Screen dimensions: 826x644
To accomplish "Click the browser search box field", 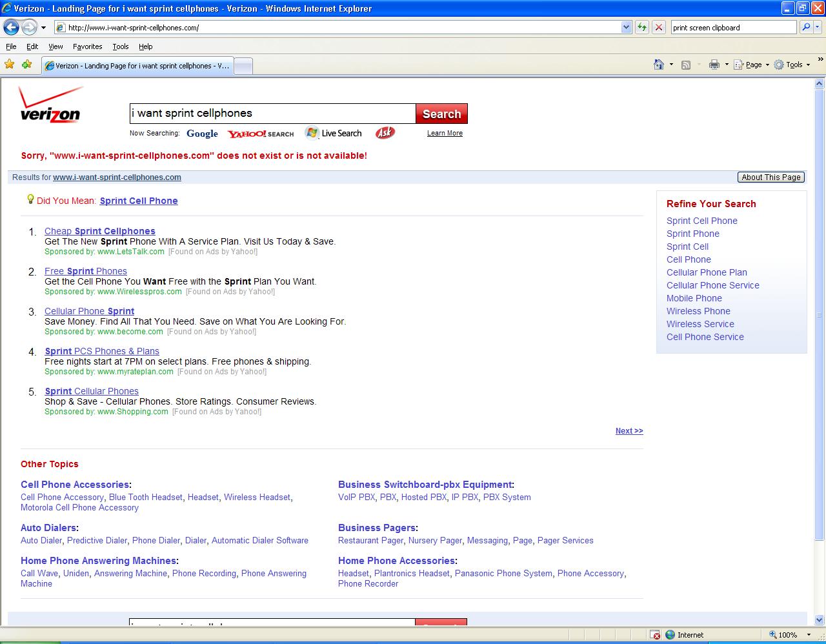I will (x=734, y=27).
